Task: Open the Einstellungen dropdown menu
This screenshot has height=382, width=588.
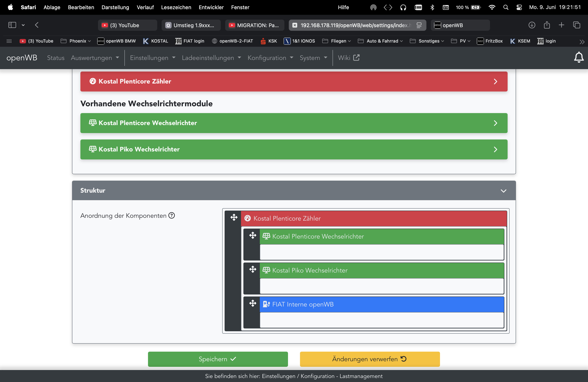Action: (152, 58)
